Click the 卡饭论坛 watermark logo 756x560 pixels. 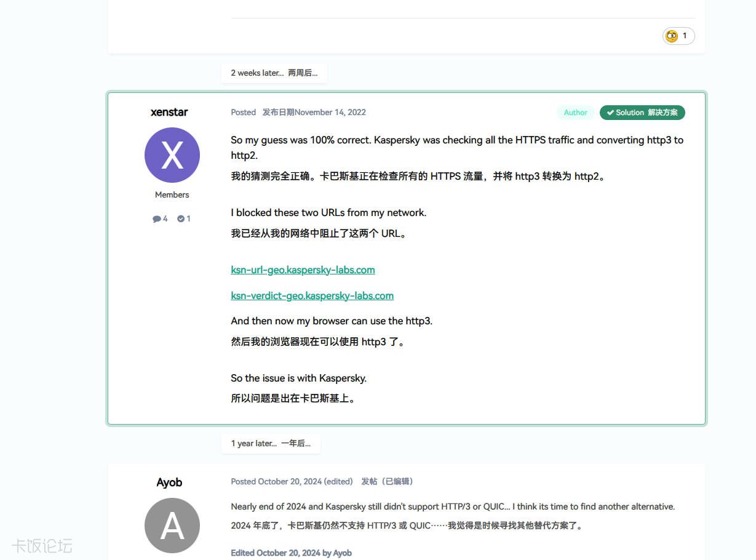(x=42, y=545)
